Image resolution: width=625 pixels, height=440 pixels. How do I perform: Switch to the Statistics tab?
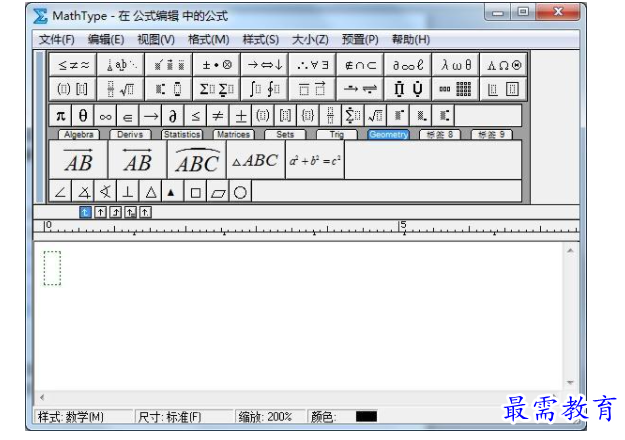182,134
